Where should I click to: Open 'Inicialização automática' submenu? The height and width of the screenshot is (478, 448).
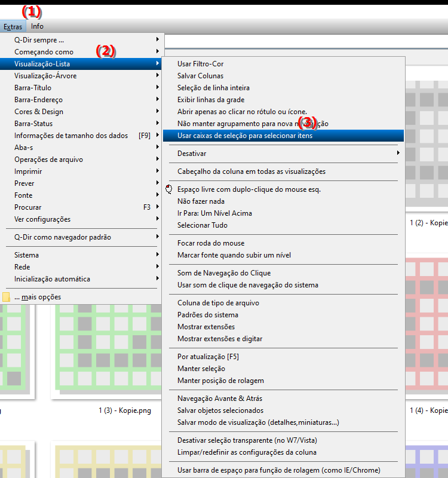[81, 279]
